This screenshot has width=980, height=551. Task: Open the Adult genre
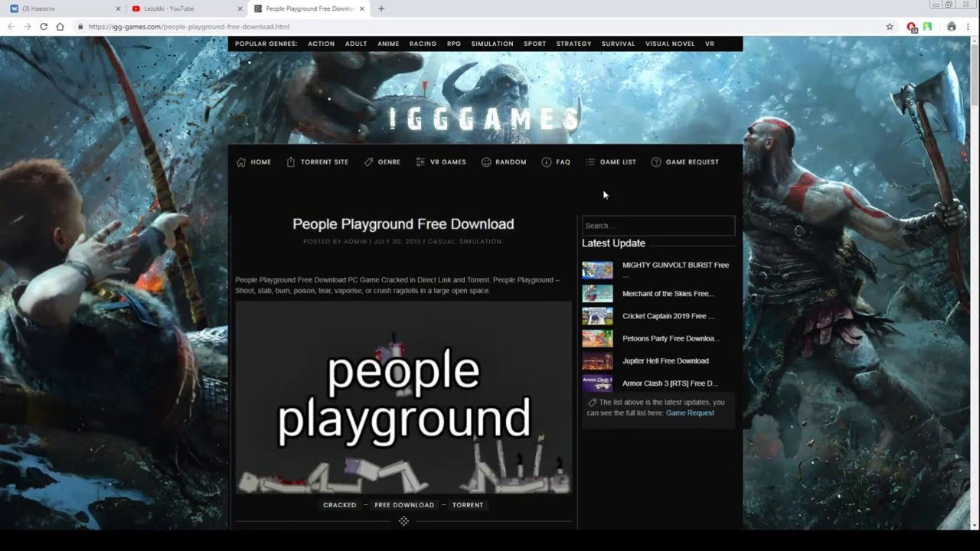tap(356, 44)
